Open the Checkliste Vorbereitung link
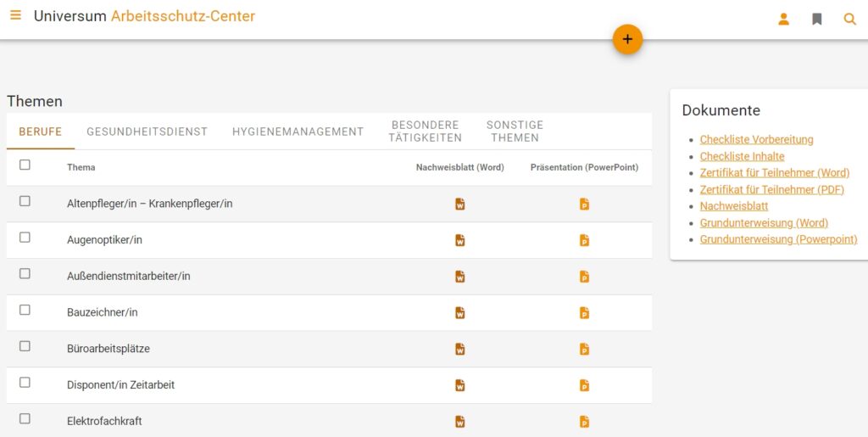The image size is (868, 437). 756,139
